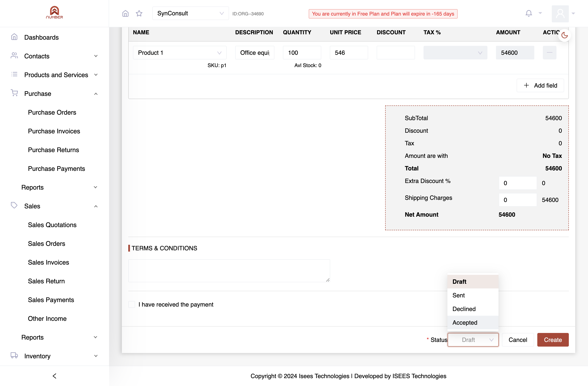588x386 pixels.
Task: Click the Create button
Action: 553,340
